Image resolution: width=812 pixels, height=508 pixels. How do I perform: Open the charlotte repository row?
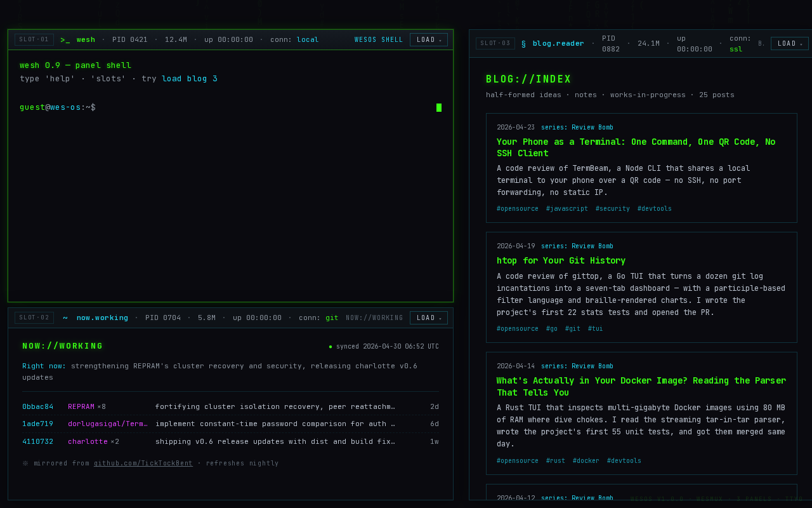pos(230,441)
